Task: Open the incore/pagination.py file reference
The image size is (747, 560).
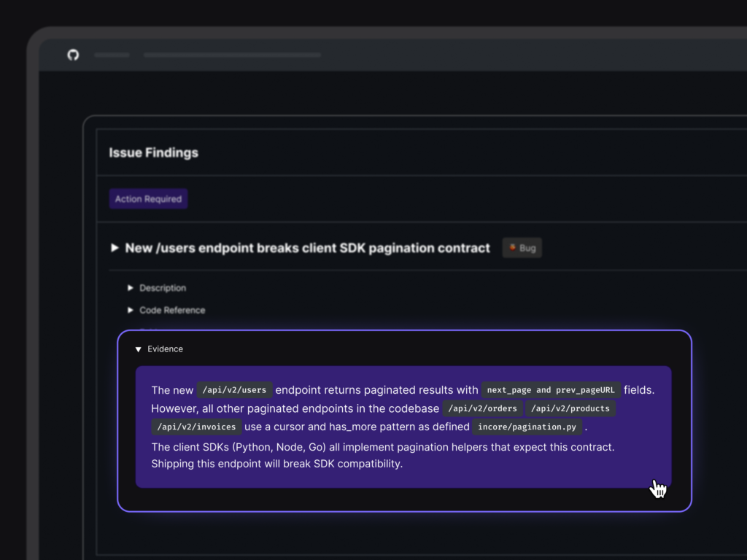Action: pos(527,427)
